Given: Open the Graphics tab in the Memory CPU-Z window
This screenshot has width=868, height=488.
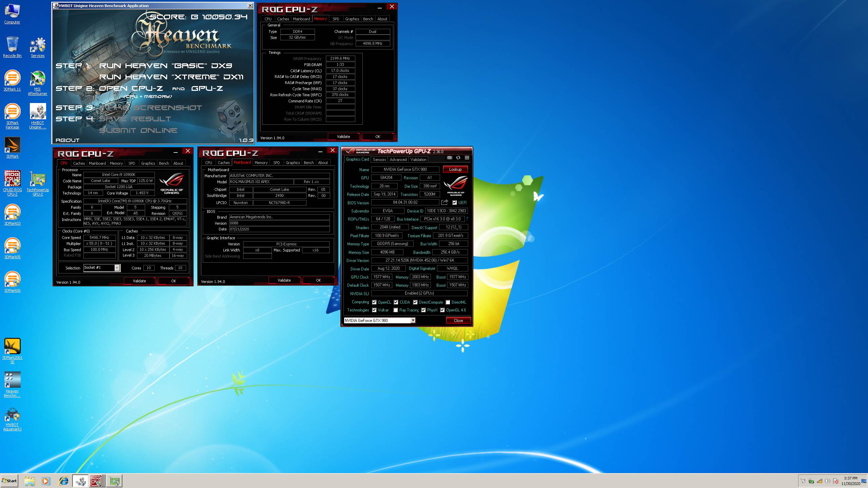Looking at the screenshot, I should [x=352, y=19].
